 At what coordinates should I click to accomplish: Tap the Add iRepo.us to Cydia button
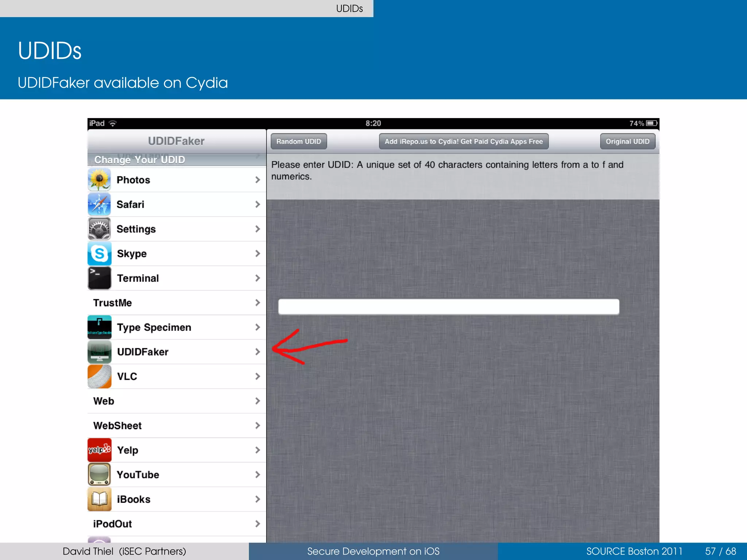(464, 141)
